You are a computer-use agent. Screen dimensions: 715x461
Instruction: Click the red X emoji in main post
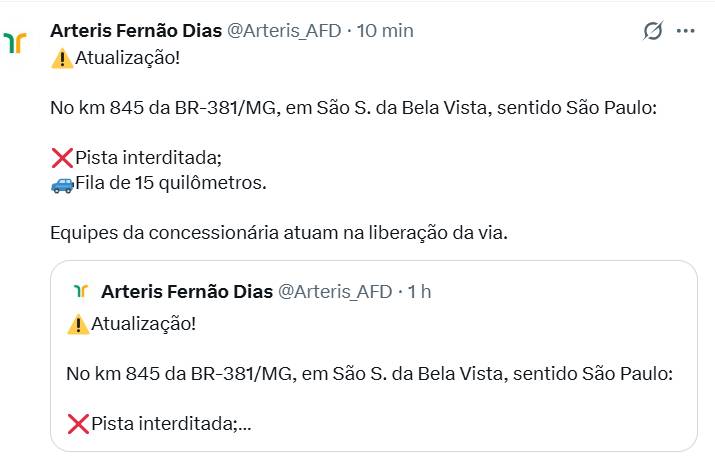(62, 157)
